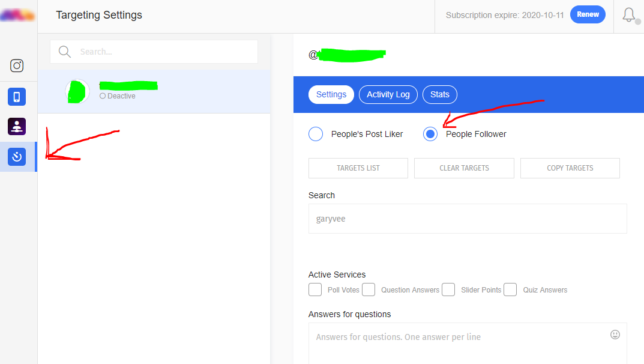
Task: Open the notifications bell icon
Action: [628, 15]
